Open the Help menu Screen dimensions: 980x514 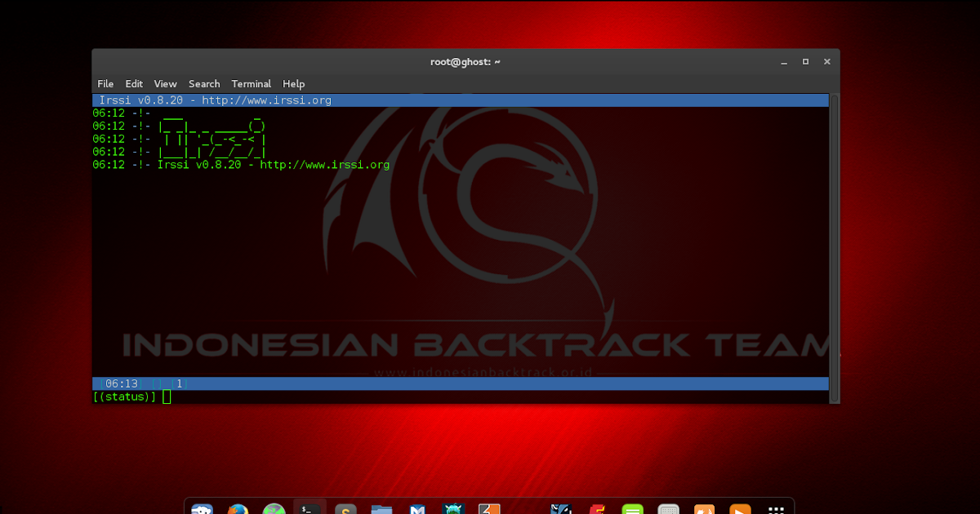tap(294, 84)
